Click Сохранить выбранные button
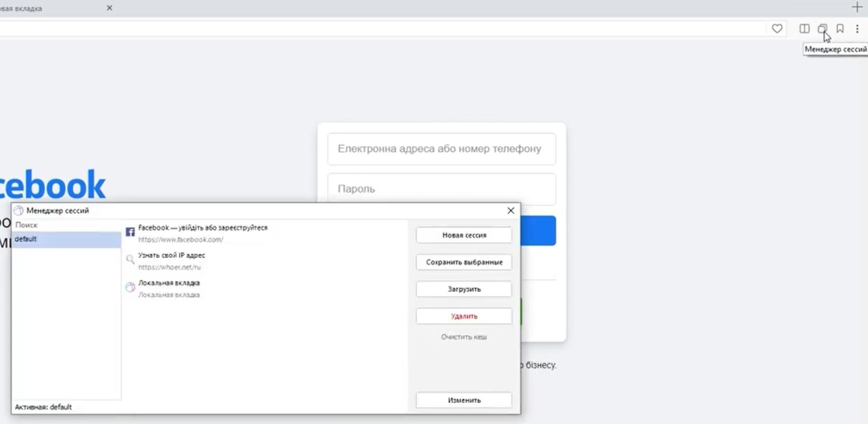 coord(464,262)
